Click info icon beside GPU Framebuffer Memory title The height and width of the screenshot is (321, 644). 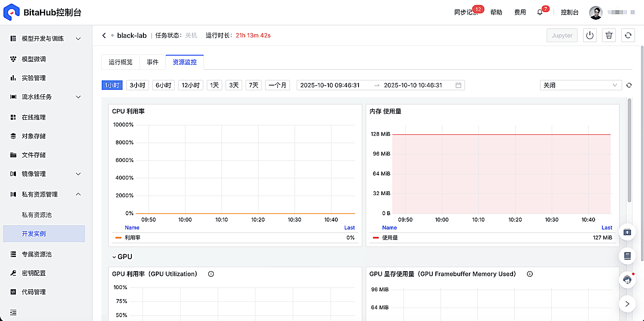pyautogui.click(x=530, y=274)
